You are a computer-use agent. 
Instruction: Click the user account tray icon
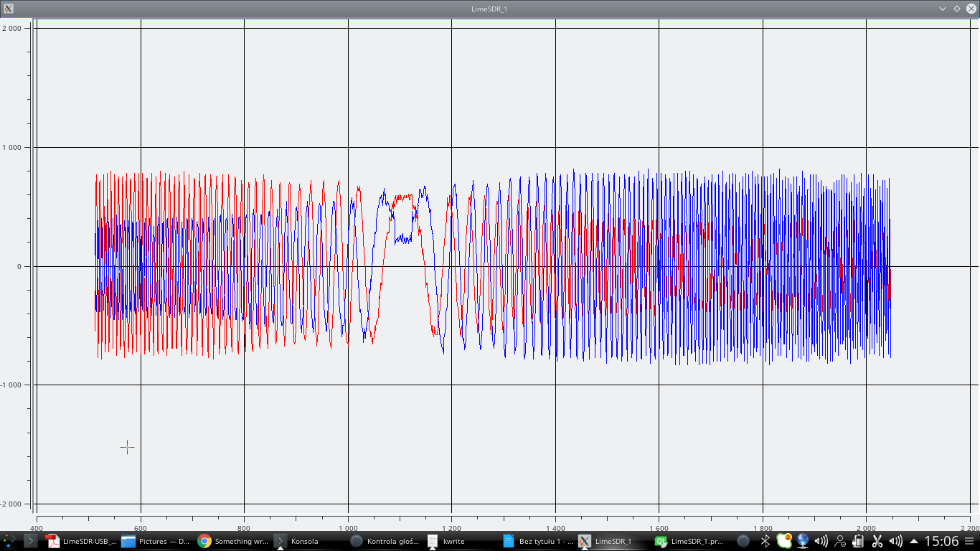coord(840,541)
